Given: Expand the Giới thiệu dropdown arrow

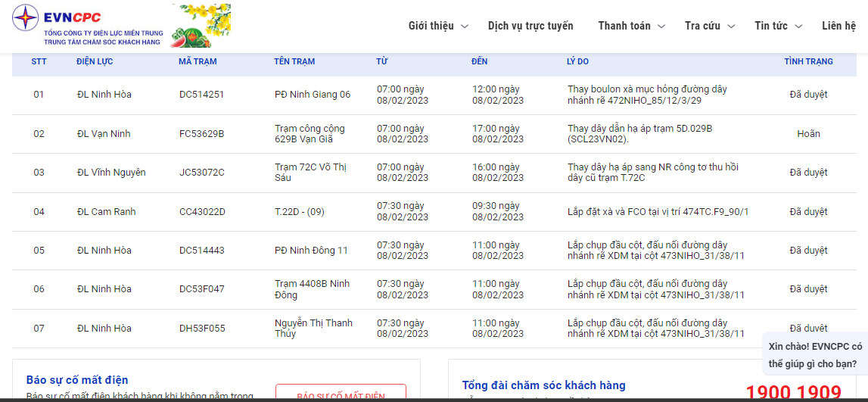Looking at the screenshot, I should coord(465,26).
